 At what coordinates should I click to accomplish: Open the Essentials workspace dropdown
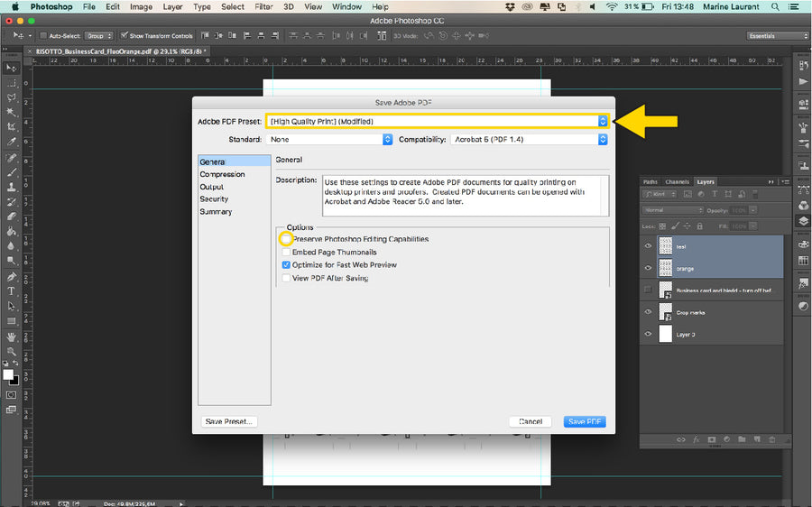coord(778,36)
